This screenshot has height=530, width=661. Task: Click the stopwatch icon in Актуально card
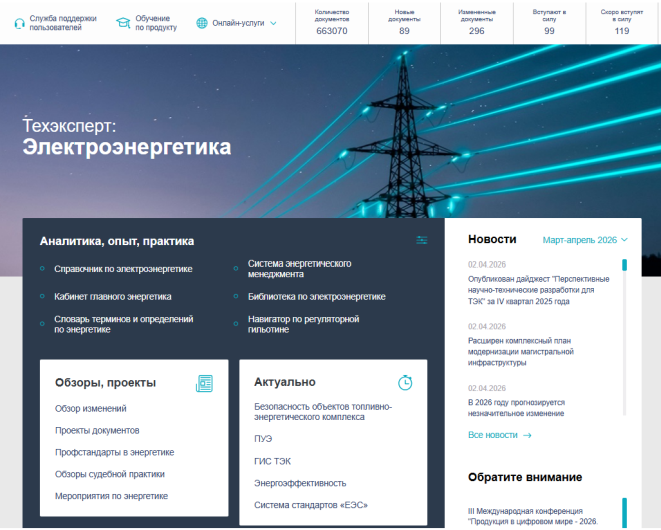(405, 383)
